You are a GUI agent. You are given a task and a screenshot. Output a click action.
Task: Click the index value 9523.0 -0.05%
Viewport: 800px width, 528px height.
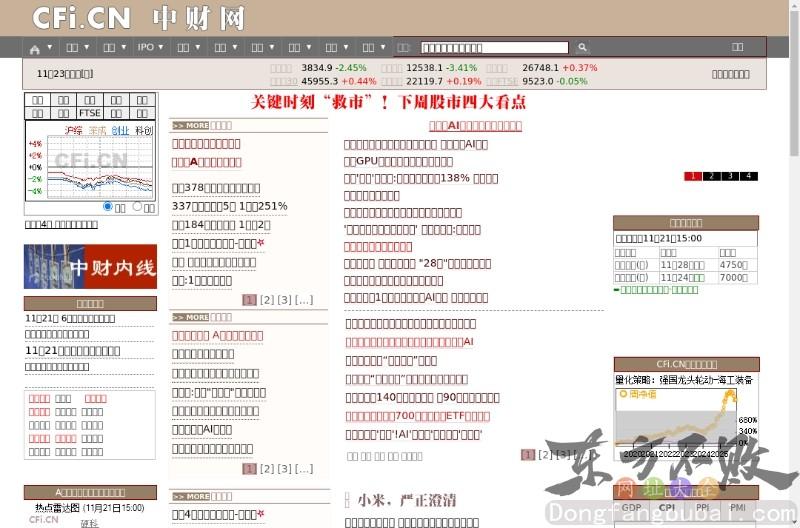coord(555,81)
